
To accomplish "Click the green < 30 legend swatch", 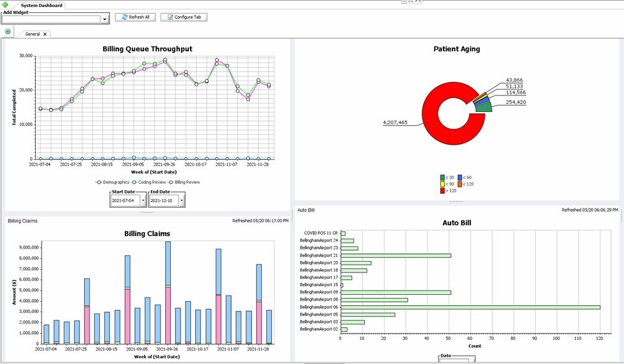I will tap(442, 177).
